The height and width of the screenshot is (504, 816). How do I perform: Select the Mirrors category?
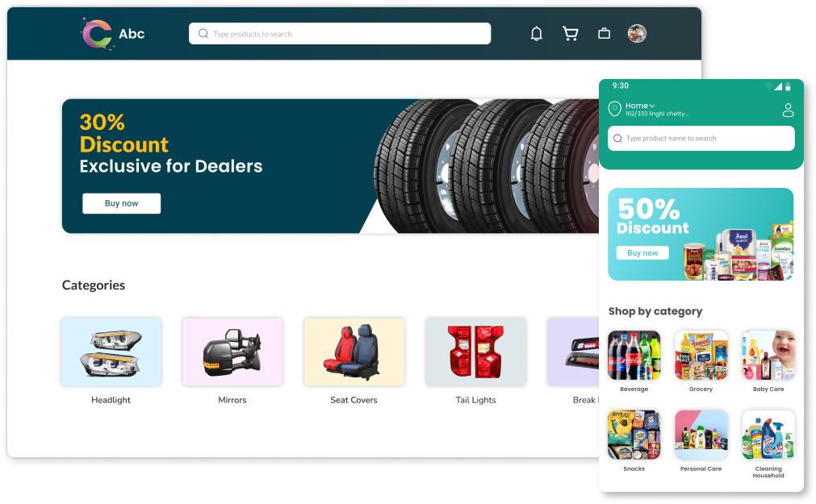pos(232,361)
